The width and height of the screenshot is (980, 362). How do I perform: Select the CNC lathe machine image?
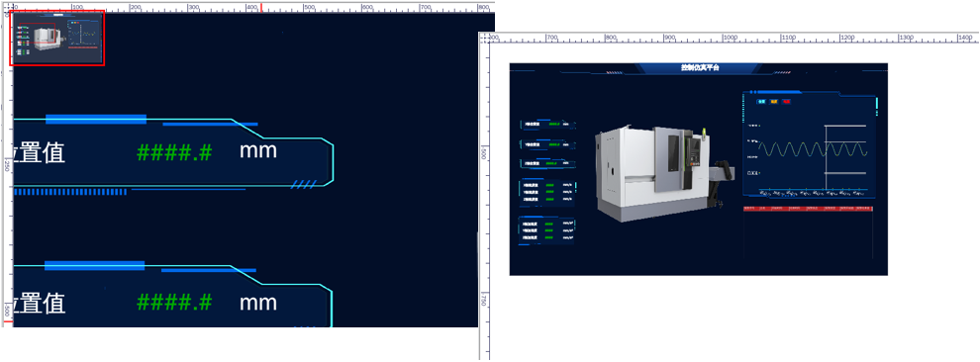[x=659, y=172]
